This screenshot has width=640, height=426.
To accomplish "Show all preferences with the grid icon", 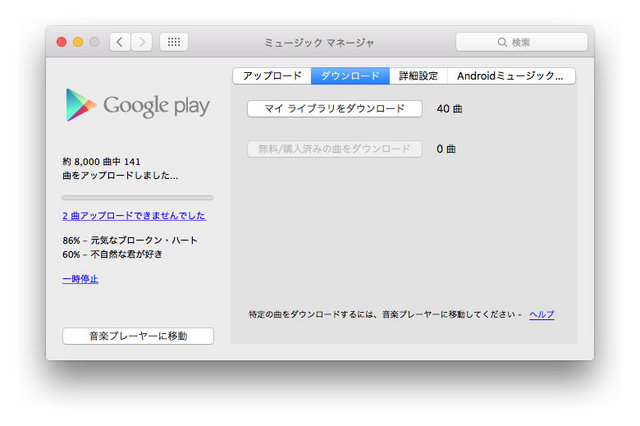I will click(173, 42).
